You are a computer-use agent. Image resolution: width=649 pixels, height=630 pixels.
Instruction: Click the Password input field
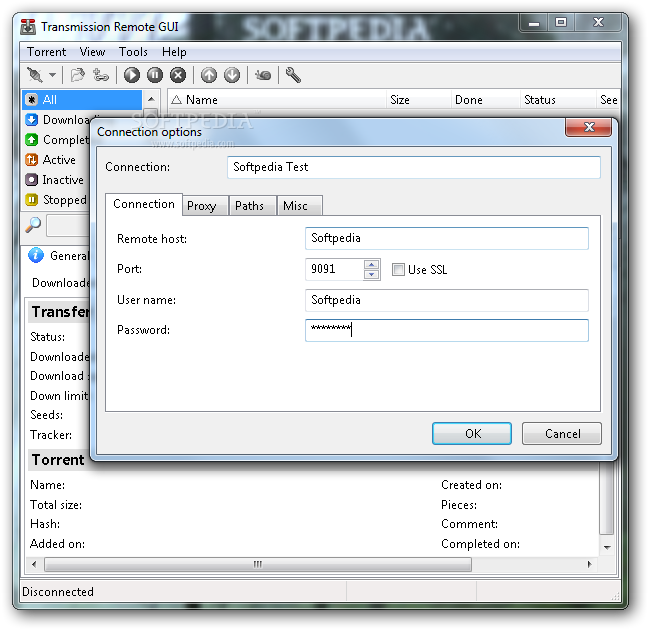pyautogui.click(x=447, y=330)
